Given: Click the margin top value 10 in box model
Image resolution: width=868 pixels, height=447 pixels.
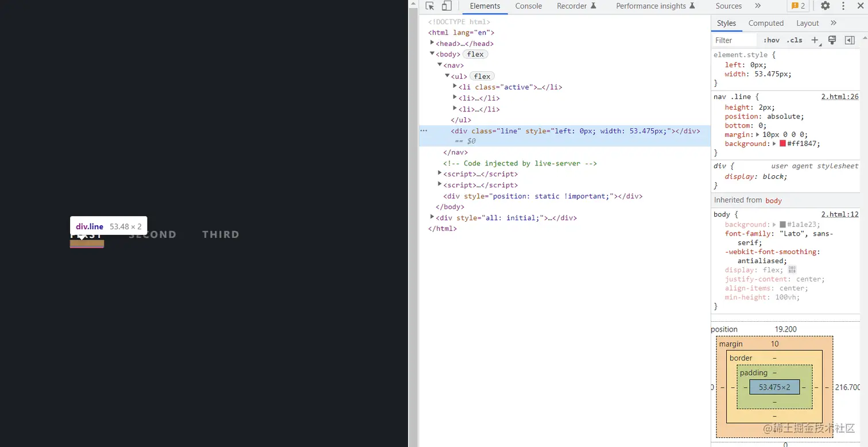Looking at the screenshot, I should [x=774, y=344].
